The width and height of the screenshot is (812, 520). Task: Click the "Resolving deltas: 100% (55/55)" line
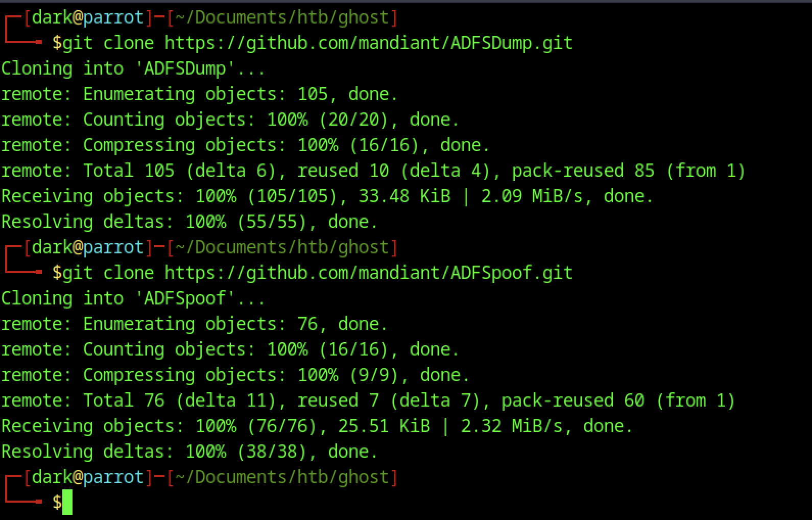point(189,222)
